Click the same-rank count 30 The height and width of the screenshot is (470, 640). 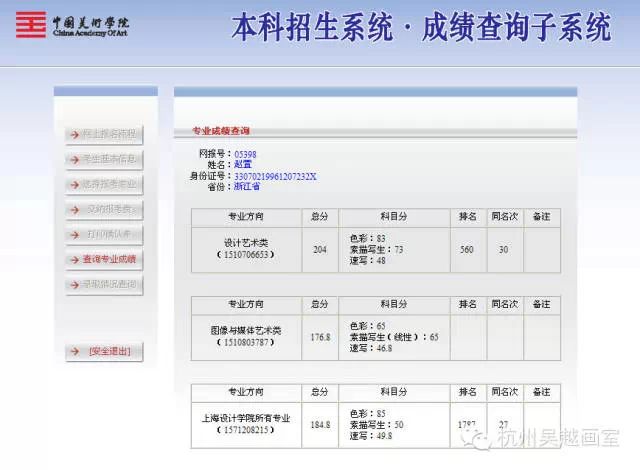click(504, 249)
